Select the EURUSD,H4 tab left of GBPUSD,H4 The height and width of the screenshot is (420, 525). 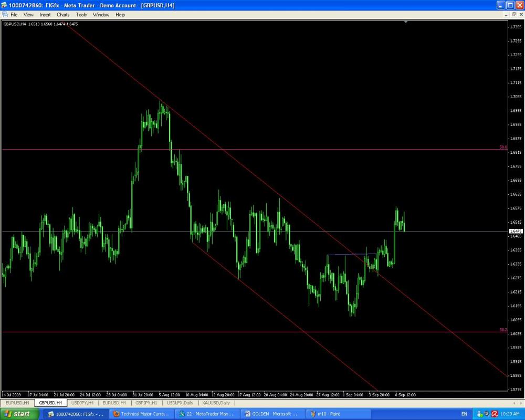17,403
